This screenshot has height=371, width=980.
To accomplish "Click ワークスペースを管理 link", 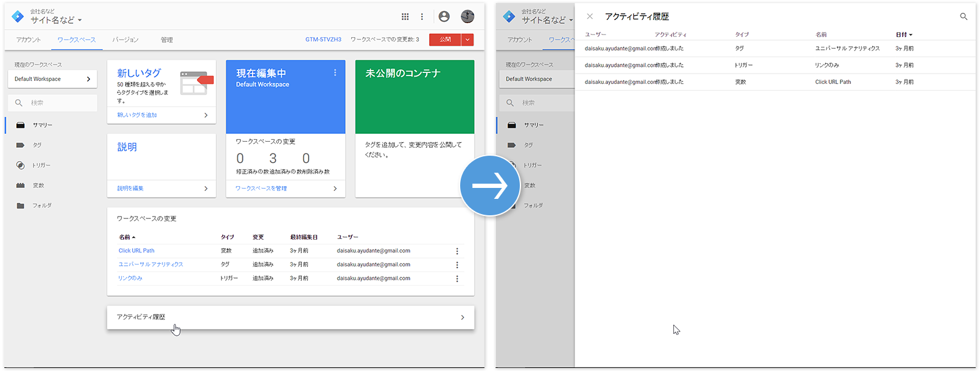I will [x=261, y=189].
